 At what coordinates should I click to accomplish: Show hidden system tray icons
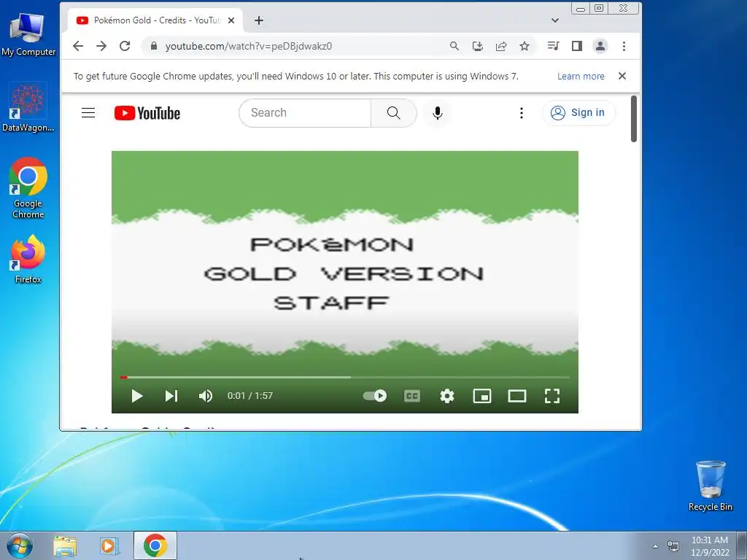point(656,546)
